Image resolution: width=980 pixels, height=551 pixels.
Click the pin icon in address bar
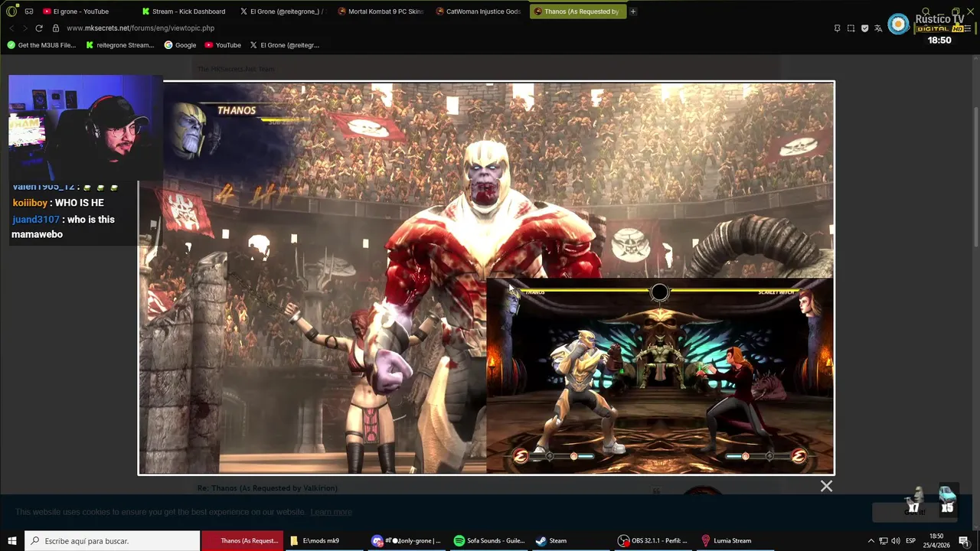point(837,28)
